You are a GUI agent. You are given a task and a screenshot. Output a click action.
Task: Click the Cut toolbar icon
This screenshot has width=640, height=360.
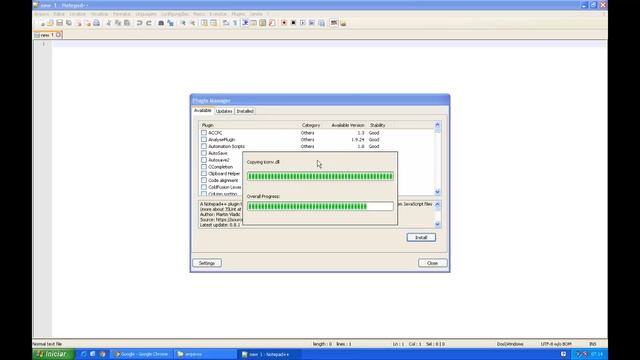[108, 23]
